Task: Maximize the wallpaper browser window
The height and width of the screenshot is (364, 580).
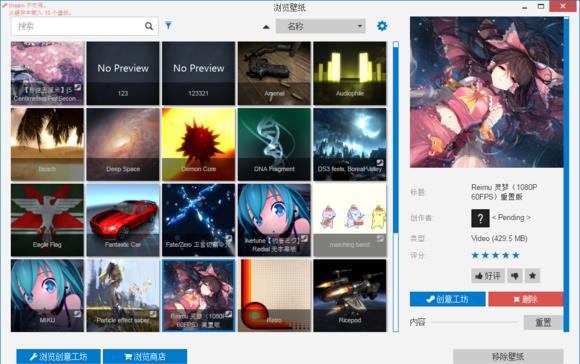Action: pos(541,6)
